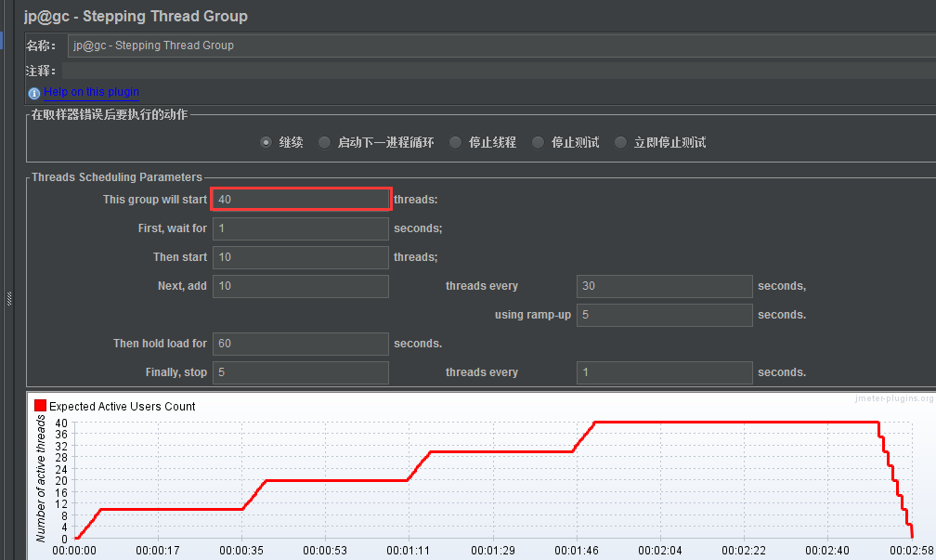Edit the 'Finally, stop 5 threads' field
Screen dimensions: 936x560
(x=300, y=371)
